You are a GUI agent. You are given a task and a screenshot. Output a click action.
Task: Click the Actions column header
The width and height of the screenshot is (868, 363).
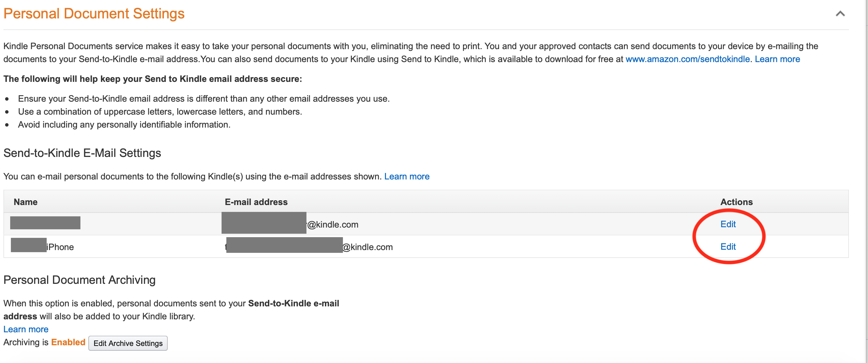point(737,202)
